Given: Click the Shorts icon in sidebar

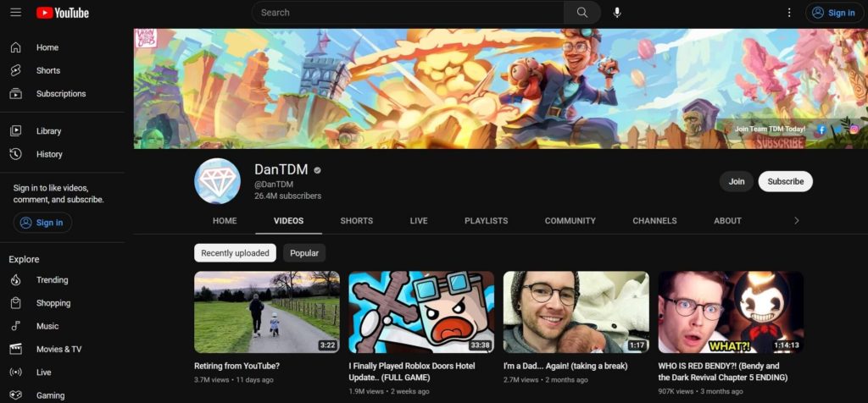Looking at the screenshot, I should [x=15, y=71].
